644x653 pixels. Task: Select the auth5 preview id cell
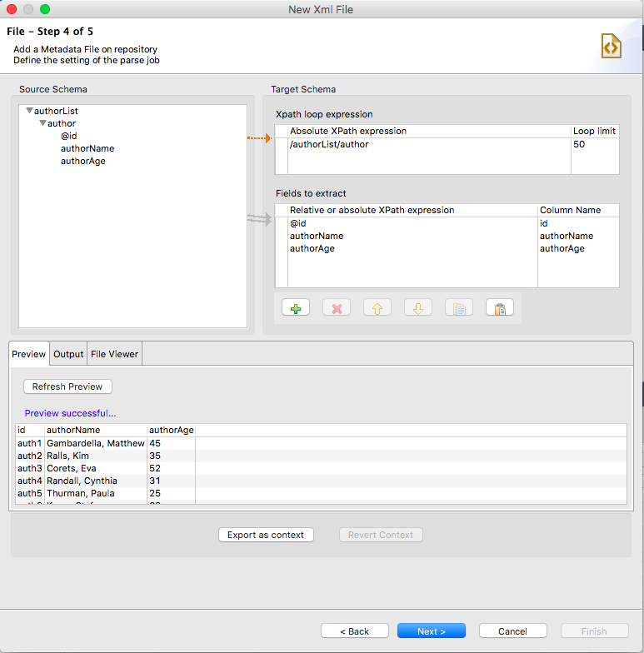coord(30,493)
